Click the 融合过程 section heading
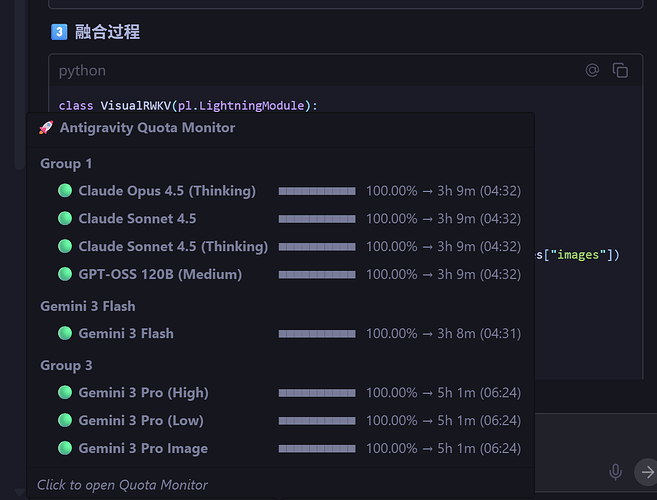 pyautogui.click(x=107, y=32)
